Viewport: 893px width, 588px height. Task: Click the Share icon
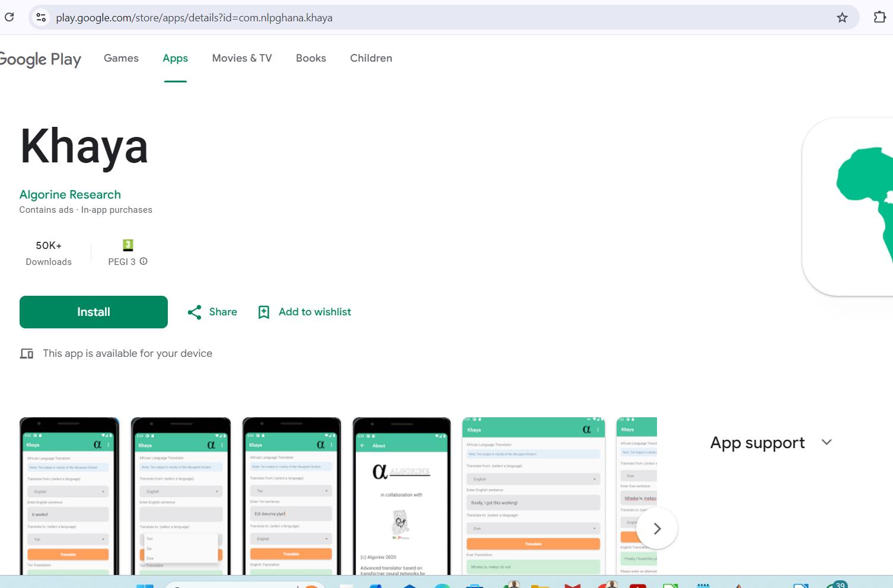coord(194,312)
